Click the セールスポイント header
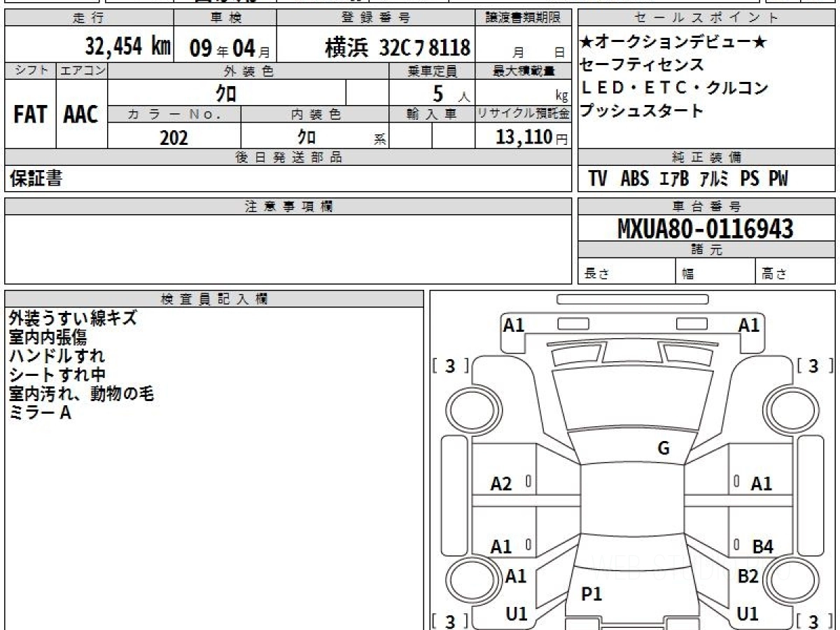Viewport: 840px width, 630px height. tap(706, 18)
